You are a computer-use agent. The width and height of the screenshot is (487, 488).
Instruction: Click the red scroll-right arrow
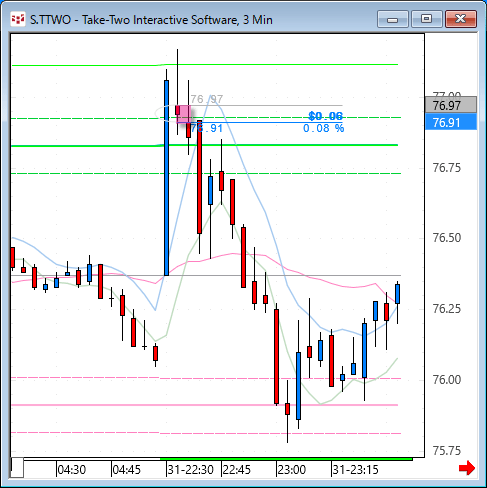point(467,468)
